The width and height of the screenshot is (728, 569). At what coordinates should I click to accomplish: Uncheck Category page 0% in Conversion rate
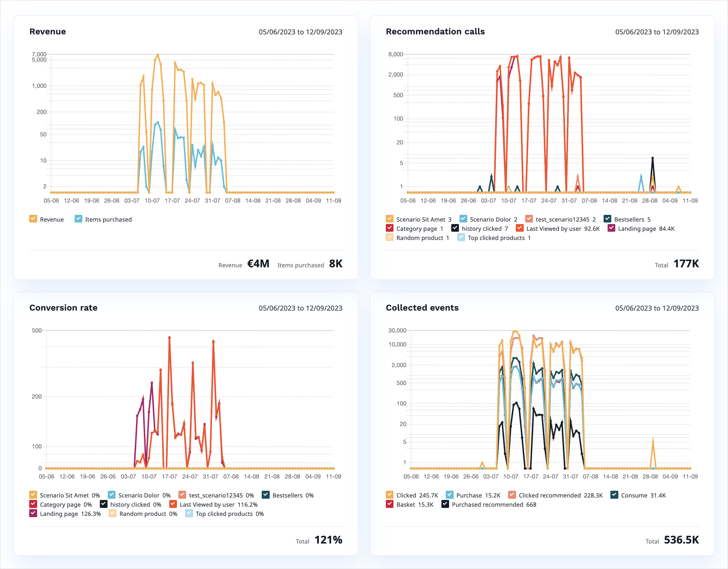(x=33, y=504)
